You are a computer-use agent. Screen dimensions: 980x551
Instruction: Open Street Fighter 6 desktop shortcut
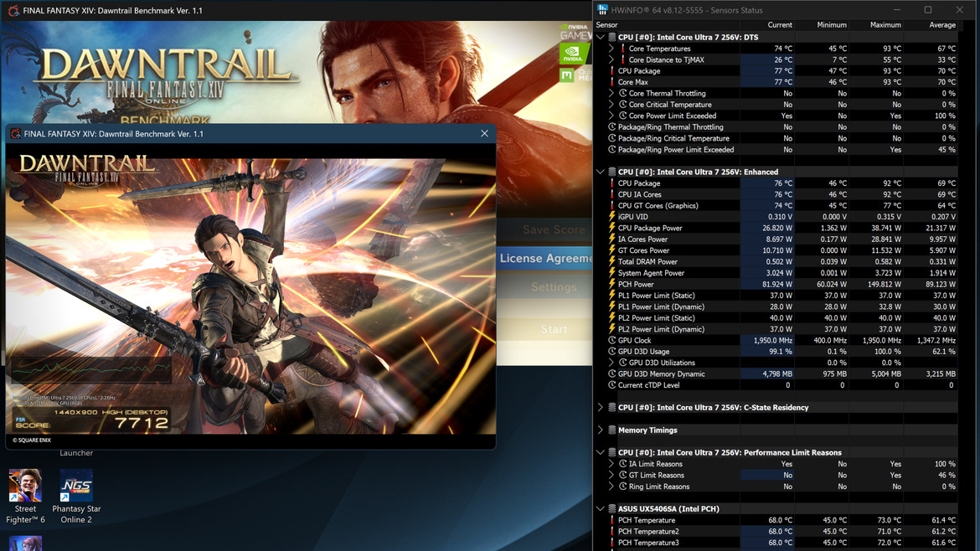point(25,497)
